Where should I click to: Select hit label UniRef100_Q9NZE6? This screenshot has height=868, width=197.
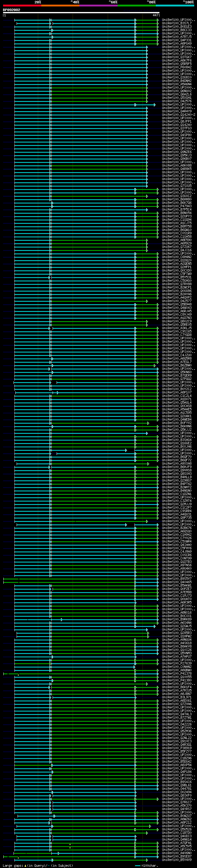click(x=177, y=152)
